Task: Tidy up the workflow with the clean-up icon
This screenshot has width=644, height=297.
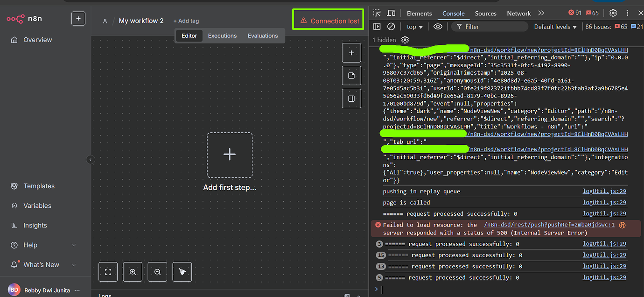Action: [182, 271]
